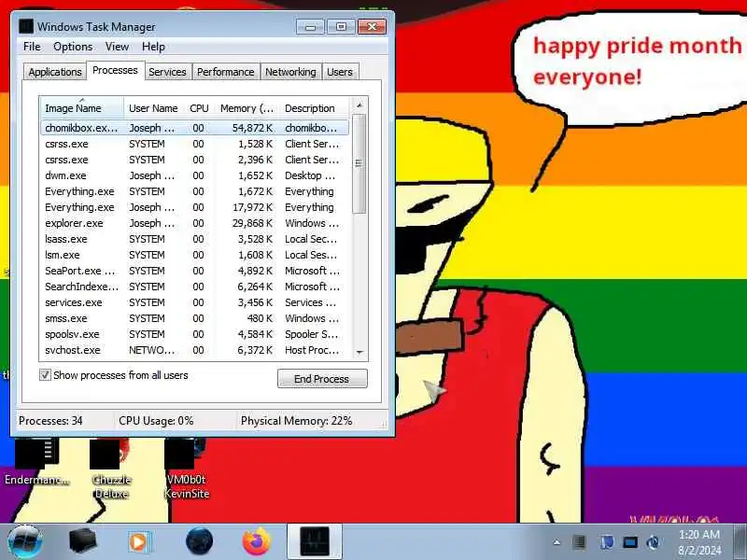Select the services.exe process
Viewport: 747px width, 560px height.
pyautogui.click(x=194, y=302)
